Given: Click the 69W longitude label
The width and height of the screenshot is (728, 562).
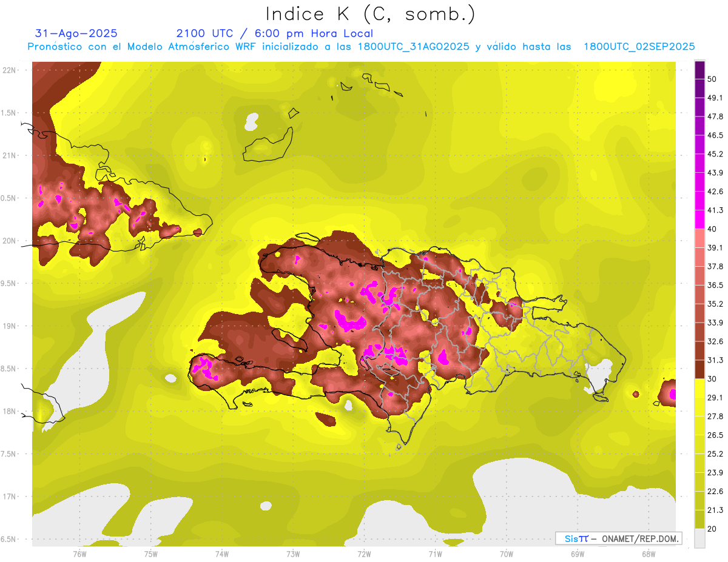Looking at the screenshot, I should pyautogui.click(x=577, y=554).
